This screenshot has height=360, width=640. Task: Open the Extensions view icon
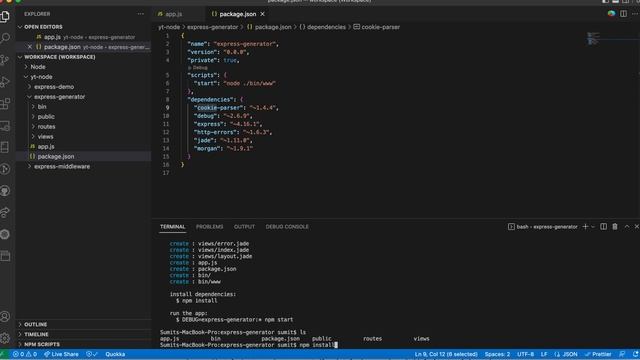(x=5, y=104)
